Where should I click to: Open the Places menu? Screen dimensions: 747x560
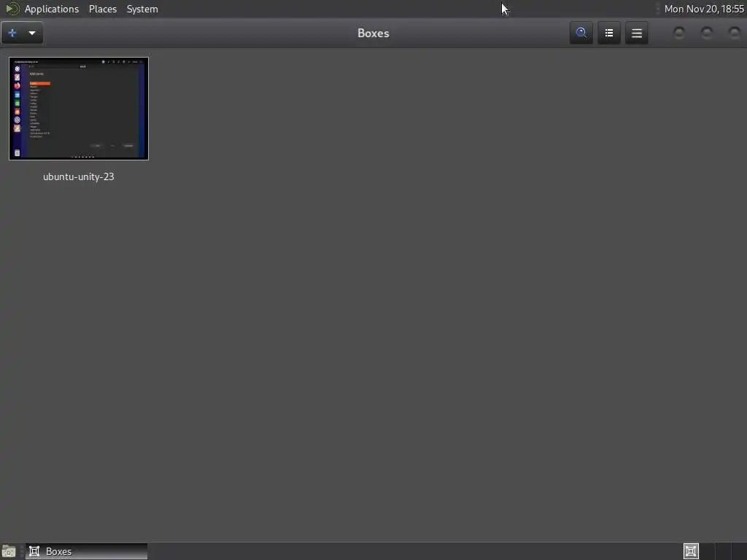pyautogui.click(x=103, y=9)
